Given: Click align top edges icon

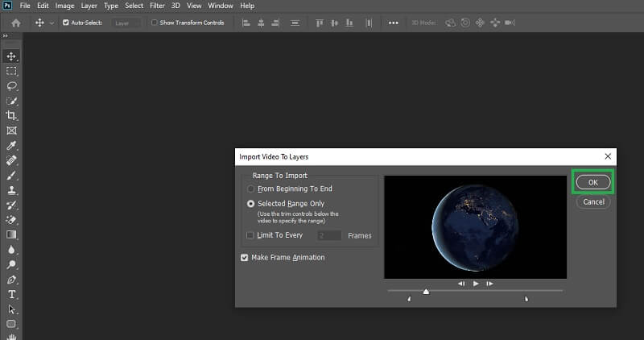Looking at the screenshot, I should click(319, 23).
